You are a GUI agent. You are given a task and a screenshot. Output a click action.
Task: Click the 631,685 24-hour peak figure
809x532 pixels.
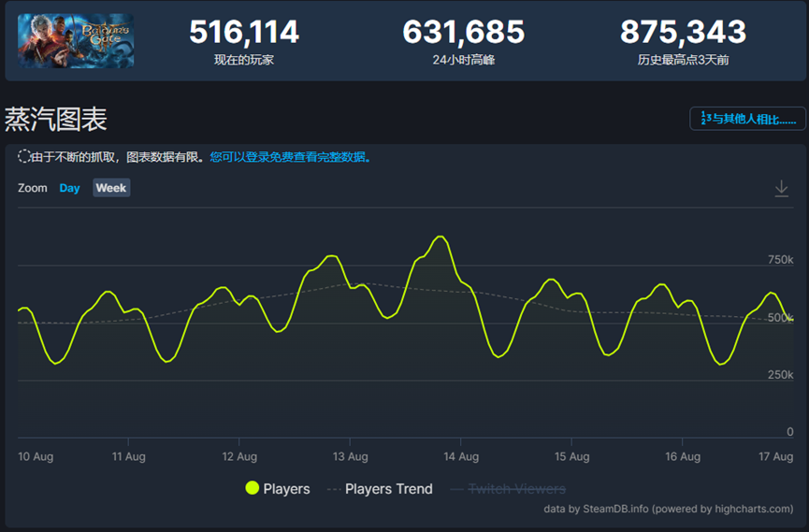click(463, 32)
